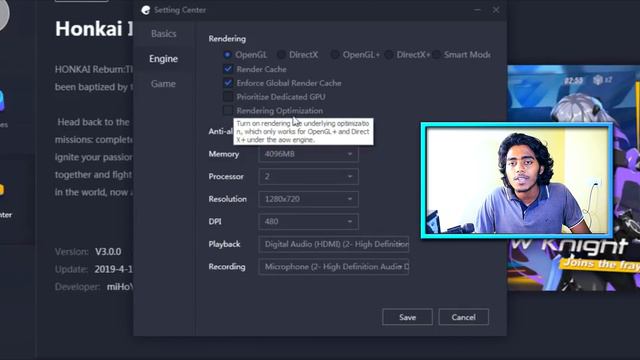The width and height of the screenshot is (640, 360).
Task: Minimize the Setting Center window
Action: pos(477,10)
